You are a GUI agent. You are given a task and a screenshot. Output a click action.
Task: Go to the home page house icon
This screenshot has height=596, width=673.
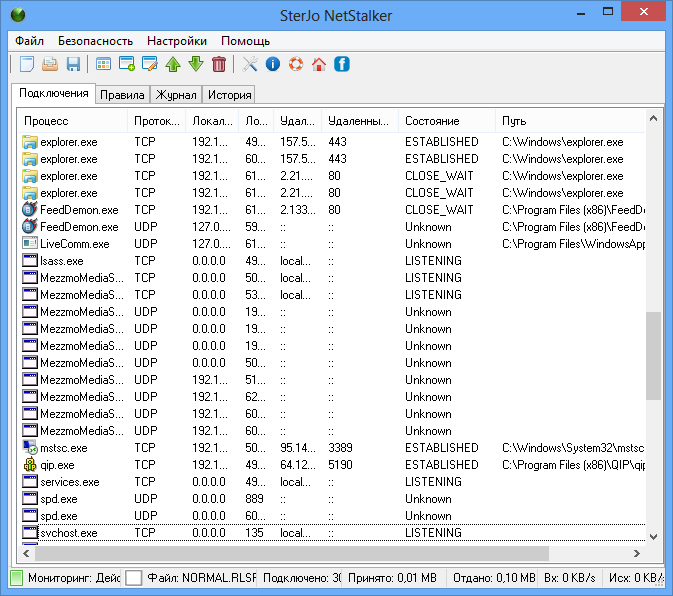(319, 64)
